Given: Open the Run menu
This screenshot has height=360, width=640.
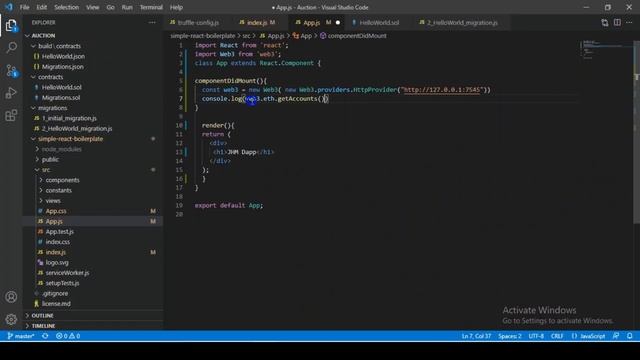Looking at the screenshot, I should pos(127,7).
